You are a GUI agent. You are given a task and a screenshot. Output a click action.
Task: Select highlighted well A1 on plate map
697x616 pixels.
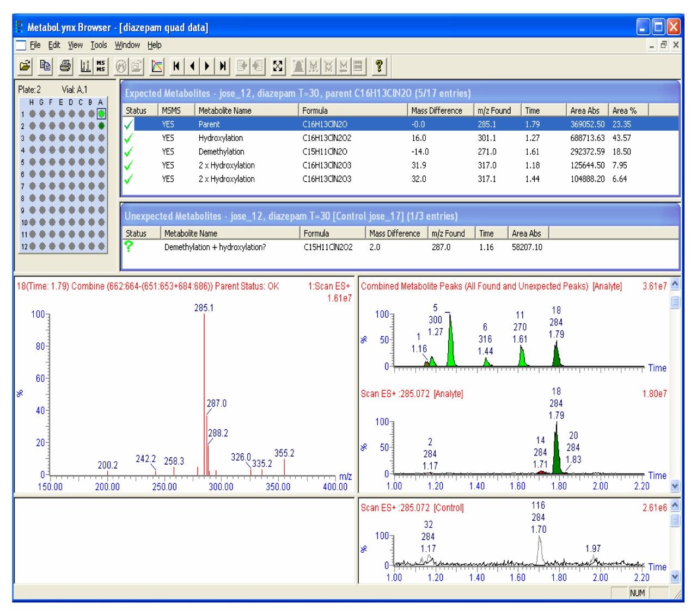pyautogui.click(x=101, y=114)
